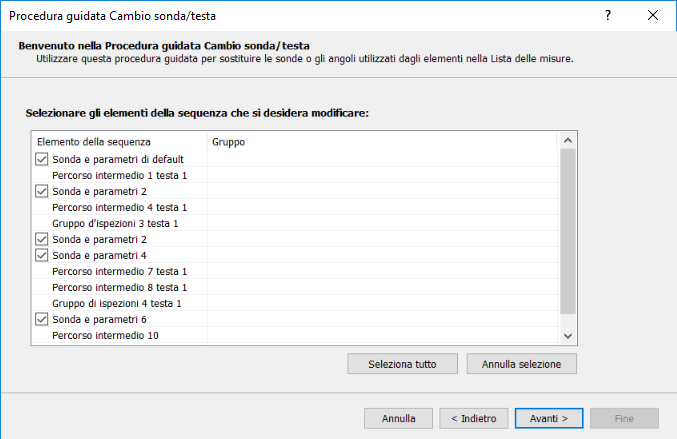Click the help question mark button
Image resolution: width=677 pixels, height=439 pixels.
(x=607, y=16)
